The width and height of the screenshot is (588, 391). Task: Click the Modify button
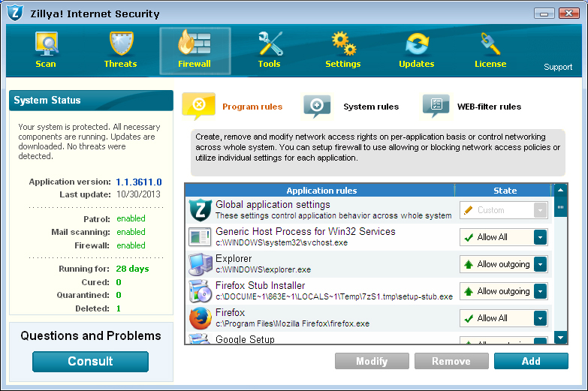pos(372,361)
